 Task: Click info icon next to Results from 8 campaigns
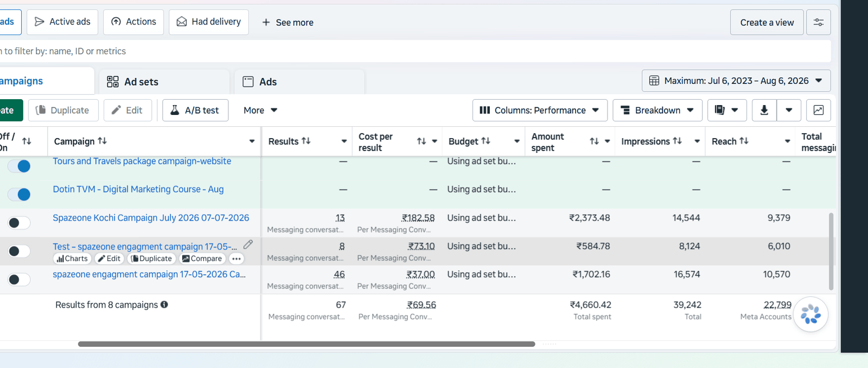click(x=164, y=305)
